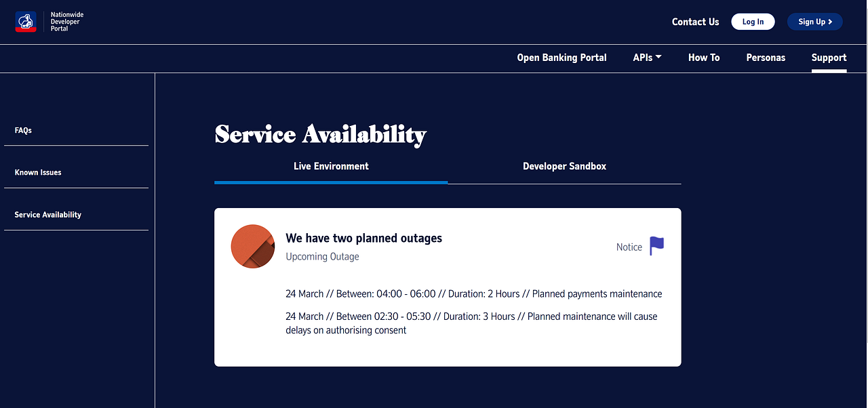Screen dimensions: 868x408
Task: Click the orange circular outage avatar
Action: click(x=252, y=246)
